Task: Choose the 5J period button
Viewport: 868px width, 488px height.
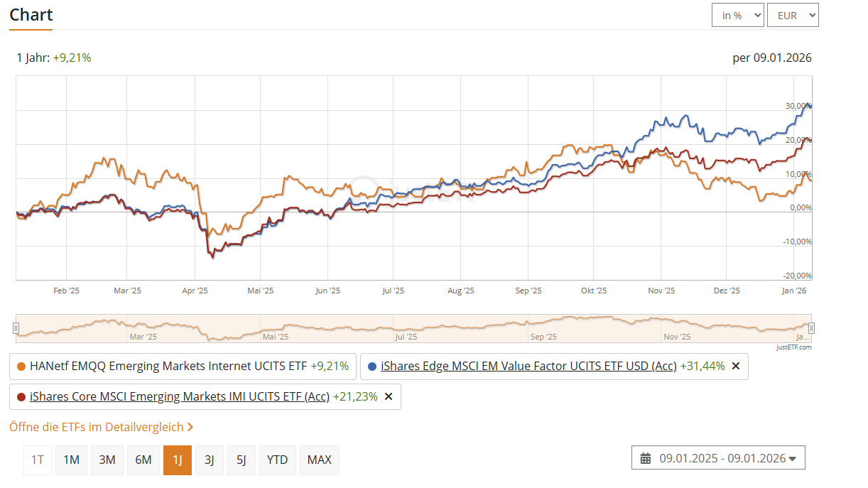Action: point(241,460)
